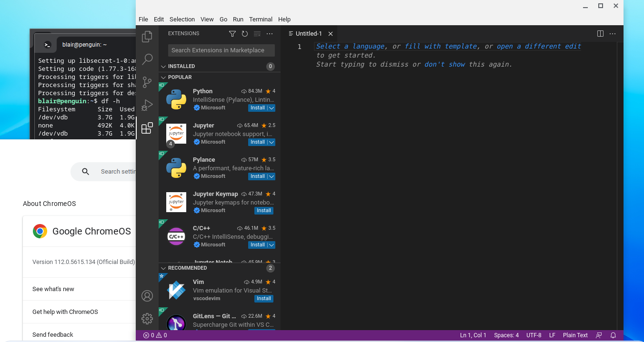Change LF end of line sequence
Viewport: 644px width, 342px height.
(552, 335)
